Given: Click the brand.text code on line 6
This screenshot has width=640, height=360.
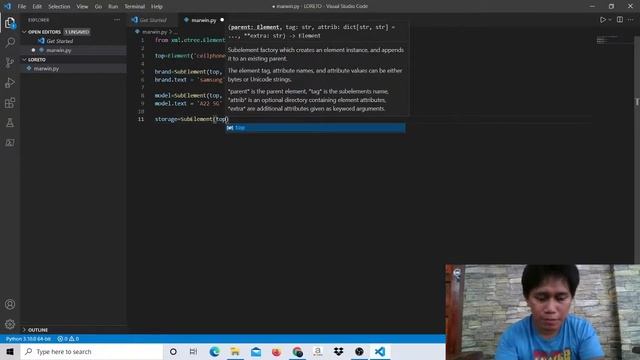Looking at the screenshot, I should [x=189, y=80].
